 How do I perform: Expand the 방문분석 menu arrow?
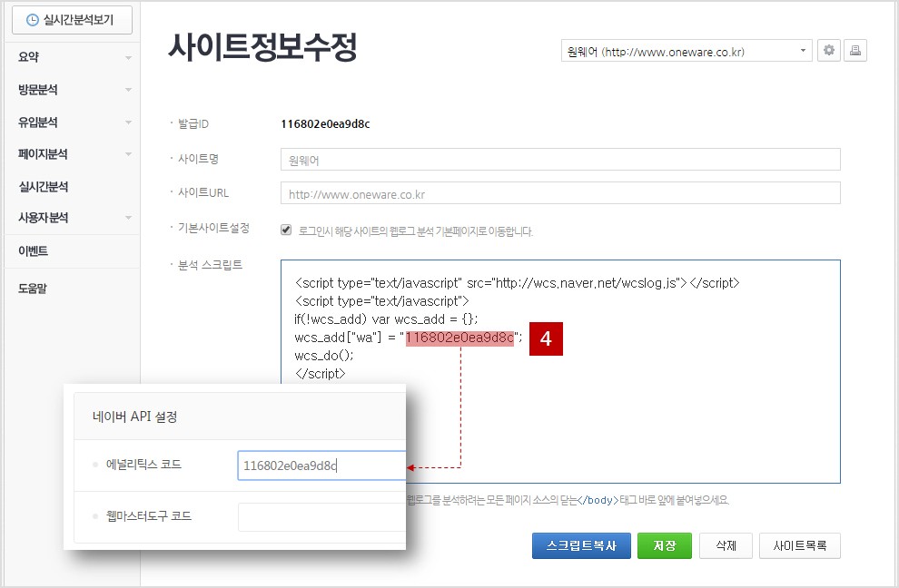(128, 90)
